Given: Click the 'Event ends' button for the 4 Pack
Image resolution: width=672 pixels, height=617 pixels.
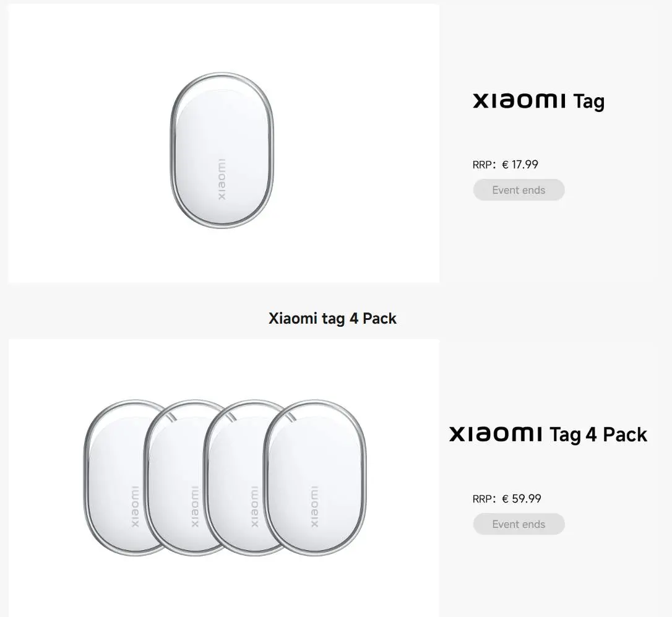Looking at the screenshot, I should 519,524.
